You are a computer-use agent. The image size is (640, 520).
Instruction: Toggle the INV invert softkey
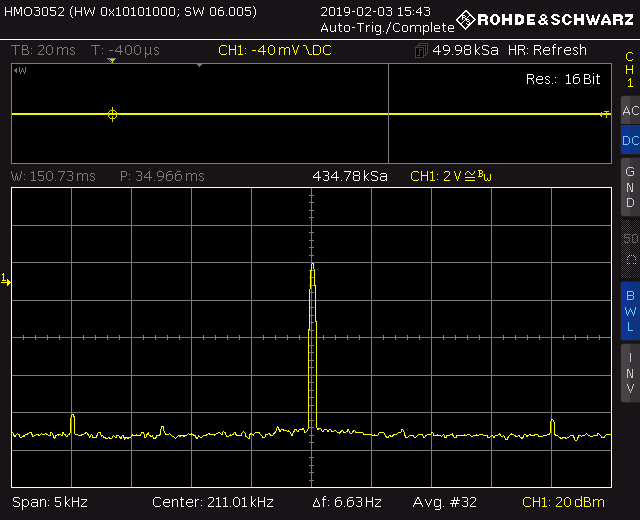(x=629, y=371)
